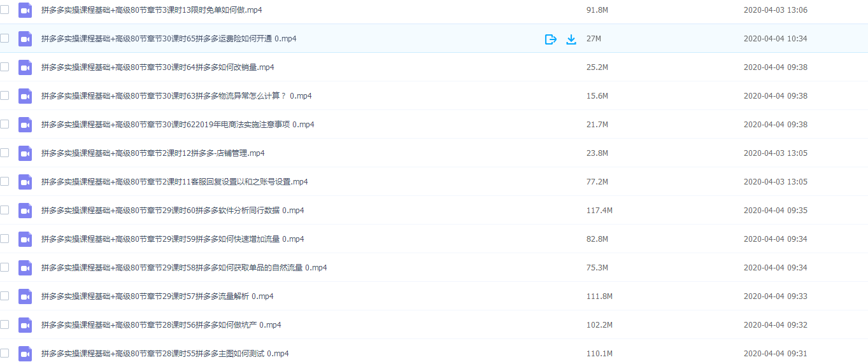Click the 25.2M file size
The image size is (868, 362).
597,67
